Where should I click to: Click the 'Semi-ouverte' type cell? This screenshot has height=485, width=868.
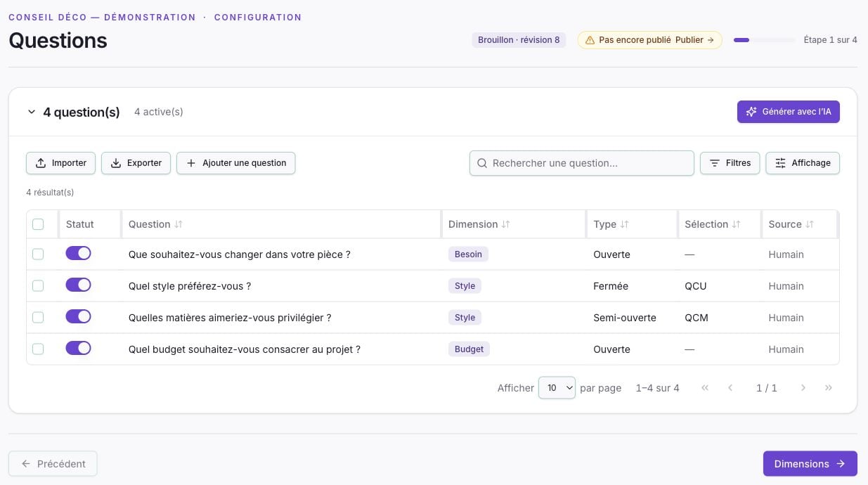625,318
